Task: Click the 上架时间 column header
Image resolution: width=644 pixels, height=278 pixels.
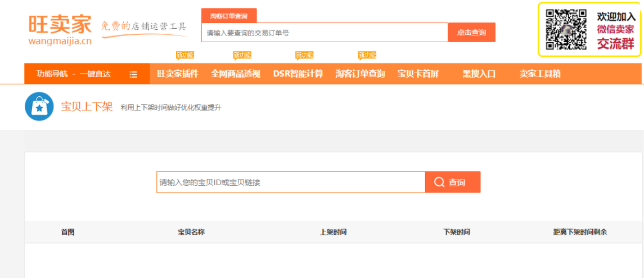Action: point(333,232)
